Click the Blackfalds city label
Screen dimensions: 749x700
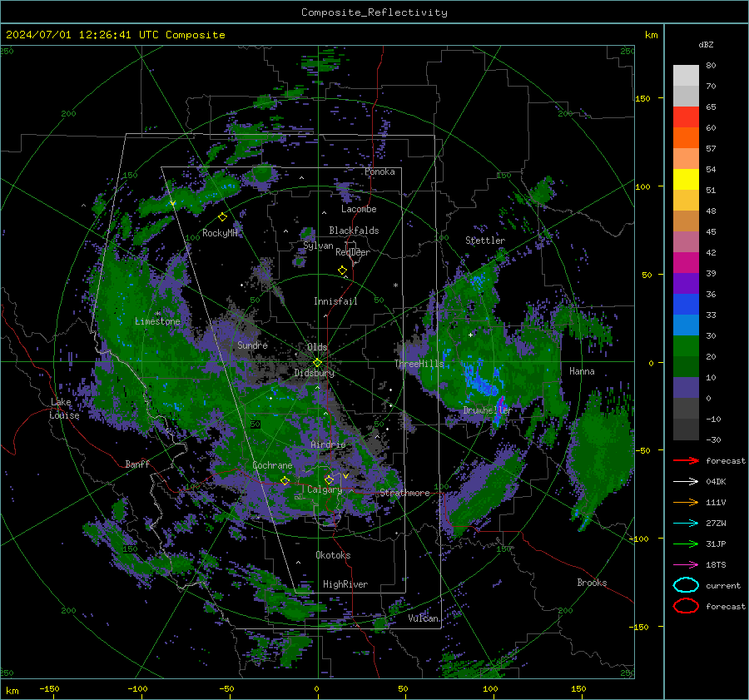pos(354,231)
